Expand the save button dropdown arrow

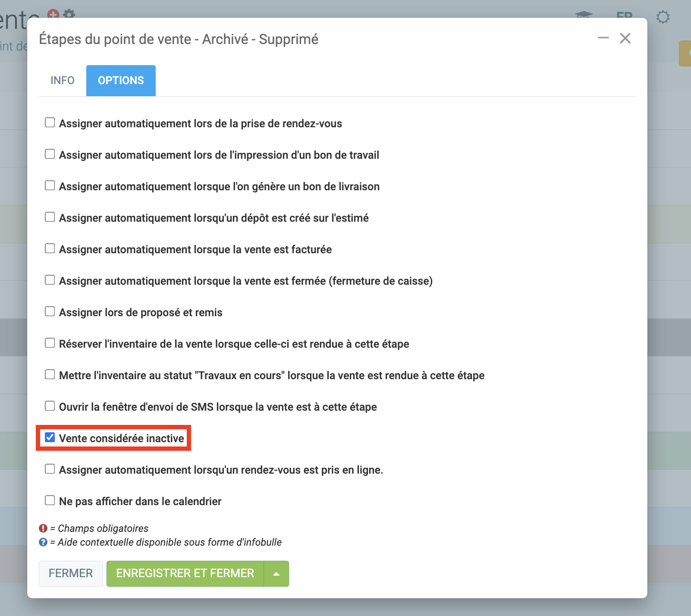point(276,574)
